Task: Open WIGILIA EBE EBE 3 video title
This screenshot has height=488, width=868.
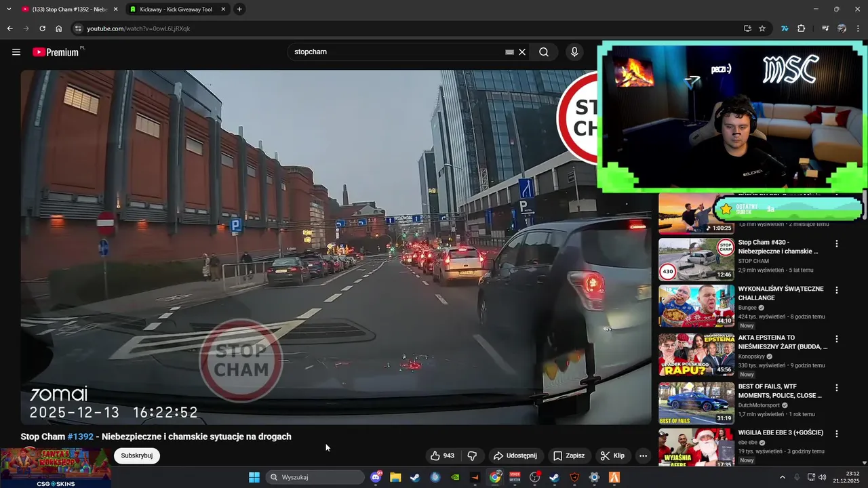Action: pos(781,432)
